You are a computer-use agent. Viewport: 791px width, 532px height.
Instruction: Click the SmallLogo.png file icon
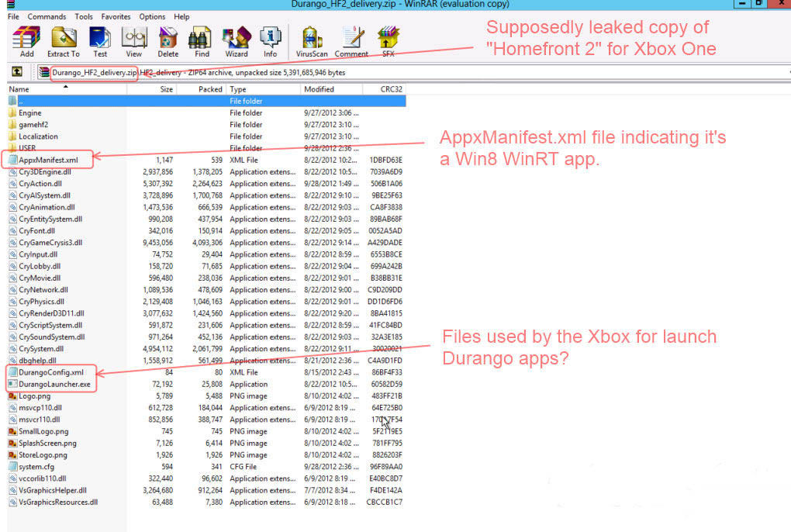[12, 431]
